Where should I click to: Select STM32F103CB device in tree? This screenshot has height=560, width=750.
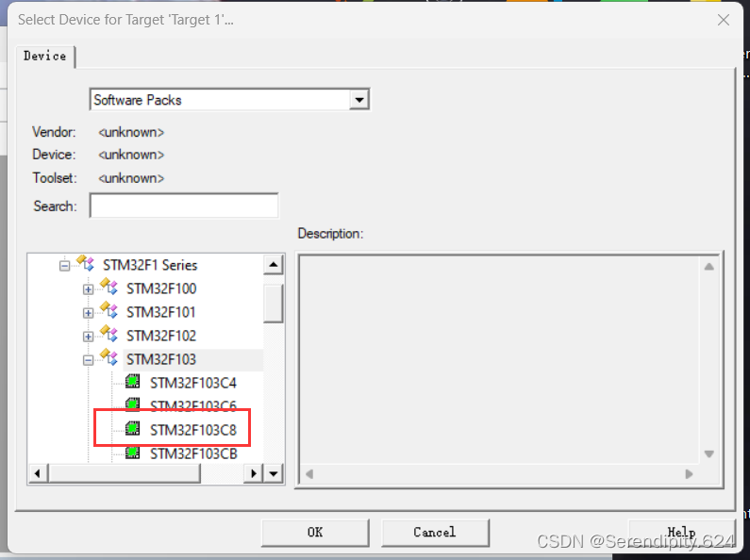pyautogui.click(x=193, y=453)
